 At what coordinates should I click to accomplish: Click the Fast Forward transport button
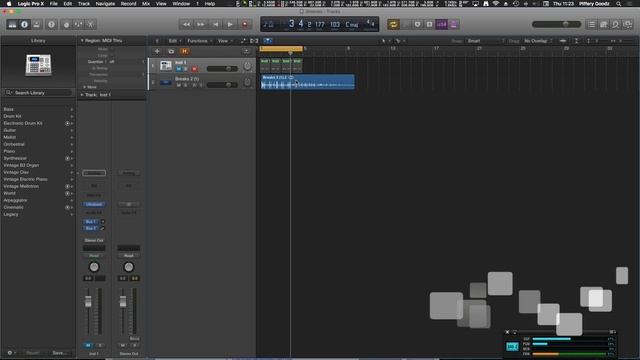pyautogui.click(x=201, y=24)
